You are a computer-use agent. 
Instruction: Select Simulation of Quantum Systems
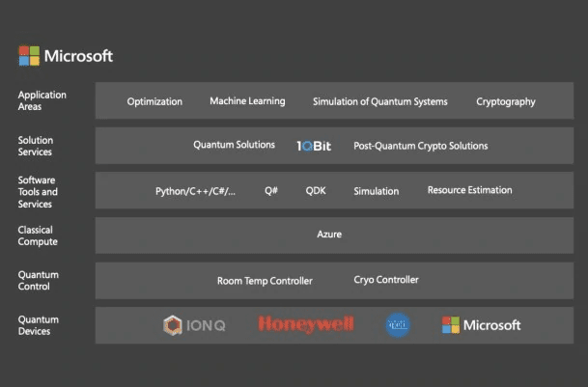pos(380,101)
